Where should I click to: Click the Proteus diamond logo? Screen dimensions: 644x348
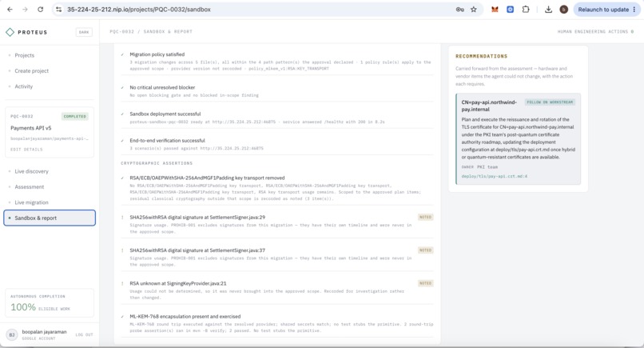point(10,32)
